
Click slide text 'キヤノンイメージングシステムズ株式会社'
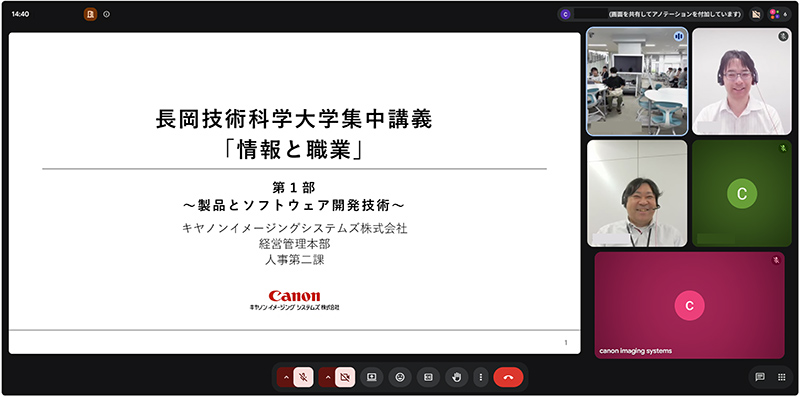tap(294, 228)
